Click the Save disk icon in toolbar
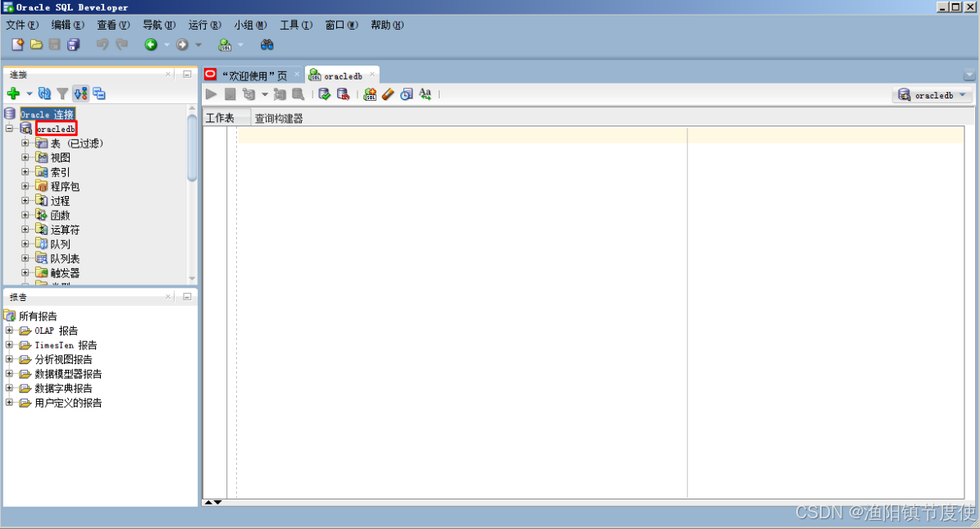 55,44
